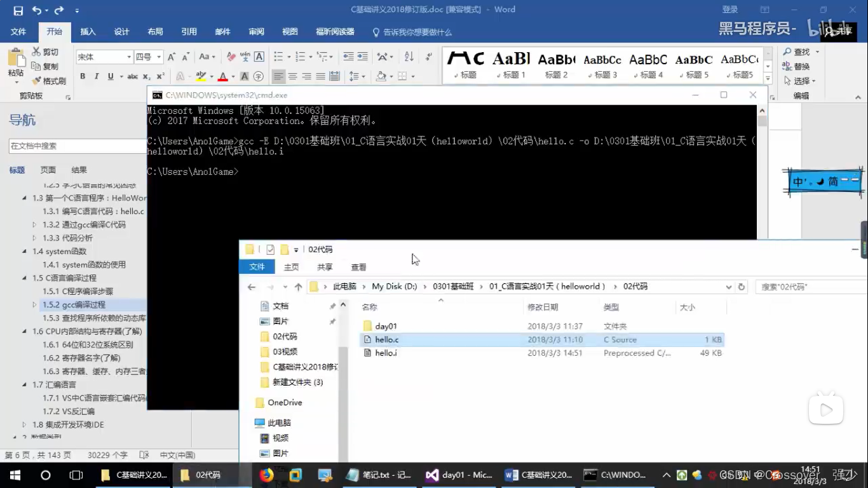Open the 文件 (File) menu in Word

point(18,32)
